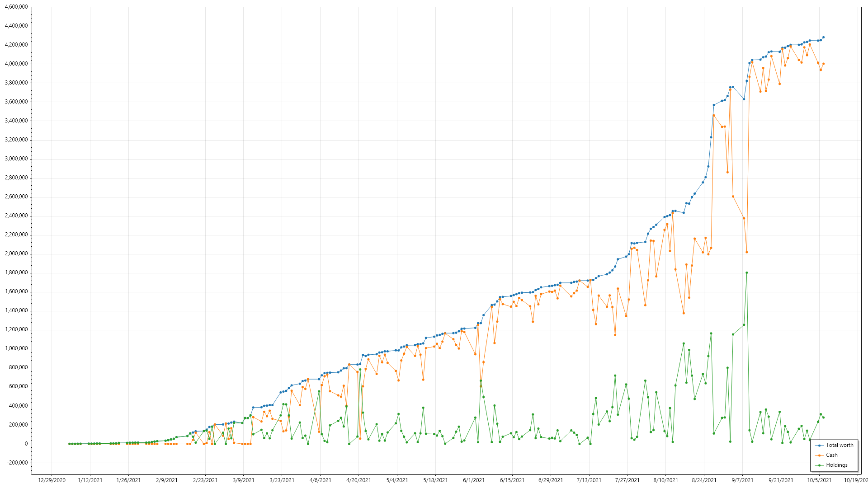
Task: Click x-axis date 5/18/2021
Action: click(x=435, y=480)
